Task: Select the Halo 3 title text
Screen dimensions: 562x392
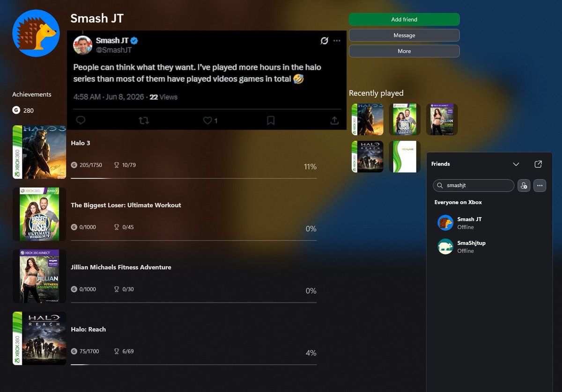Action: pos(81,143)
